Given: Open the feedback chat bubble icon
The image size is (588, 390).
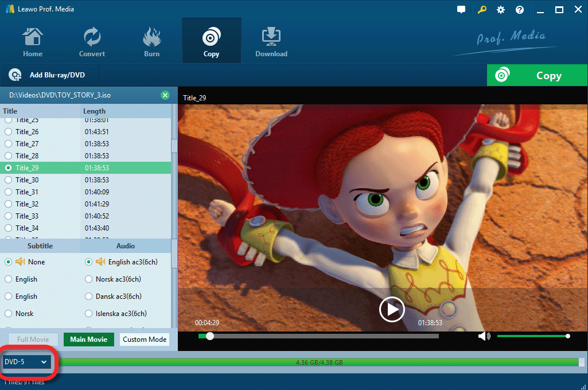Looking at the screenshot, I should 461,10.
